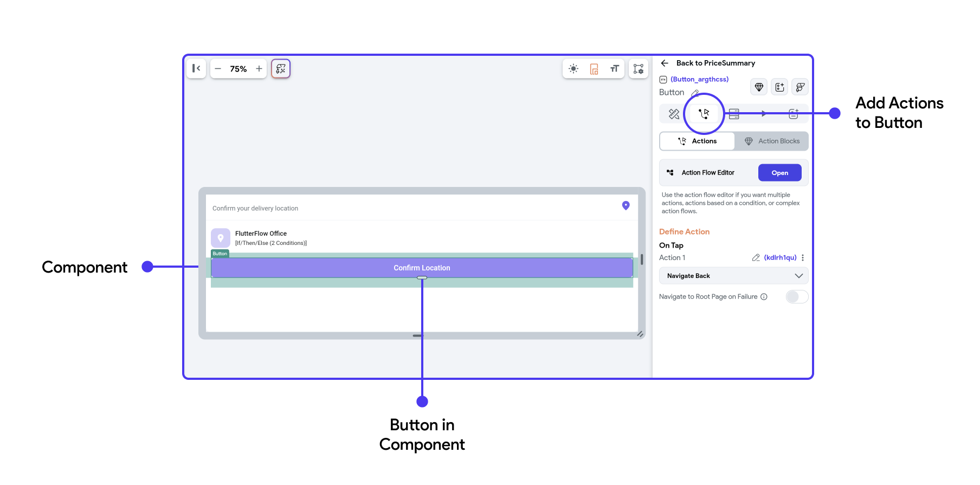Viewport: 980px width, 485px height.
Task: Toggle Navigate to Root Page on Failure
Action: (x=797, y=297)
